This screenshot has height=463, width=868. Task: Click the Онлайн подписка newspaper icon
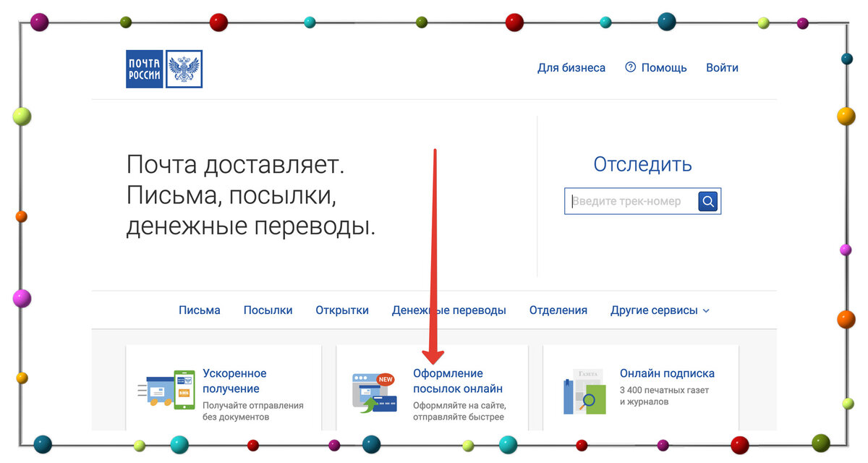[584, 392]
